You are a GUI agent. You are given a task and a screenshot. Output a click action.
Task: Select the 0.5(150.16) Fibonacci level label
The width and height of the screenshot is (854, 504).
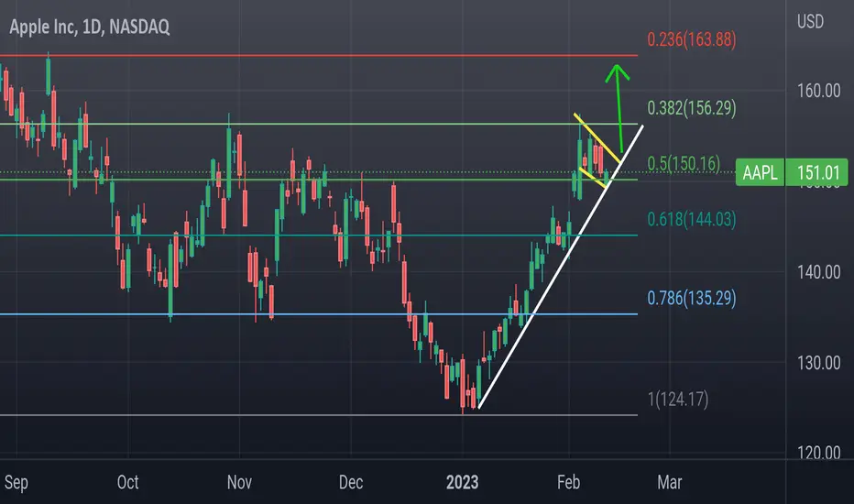(684, 163)
